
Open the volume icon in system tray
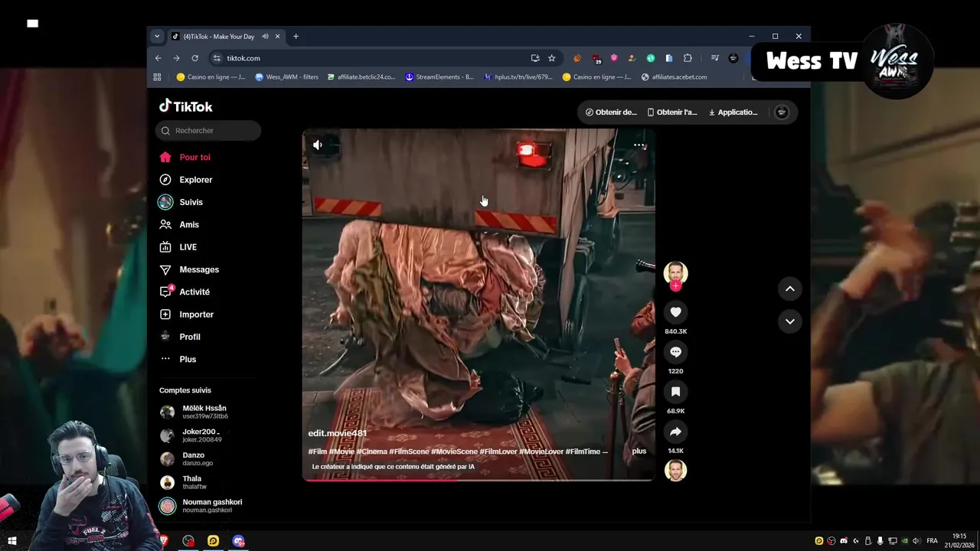(x=916, y=541)
